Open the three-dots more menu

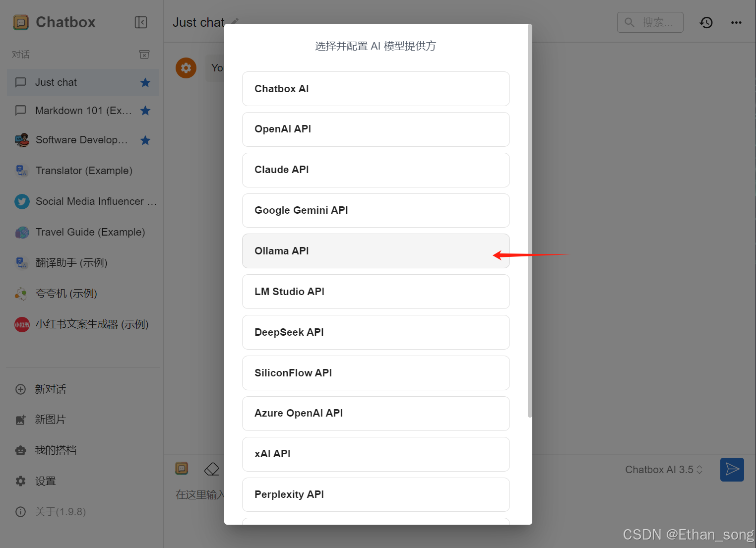(x=736, y=22)
